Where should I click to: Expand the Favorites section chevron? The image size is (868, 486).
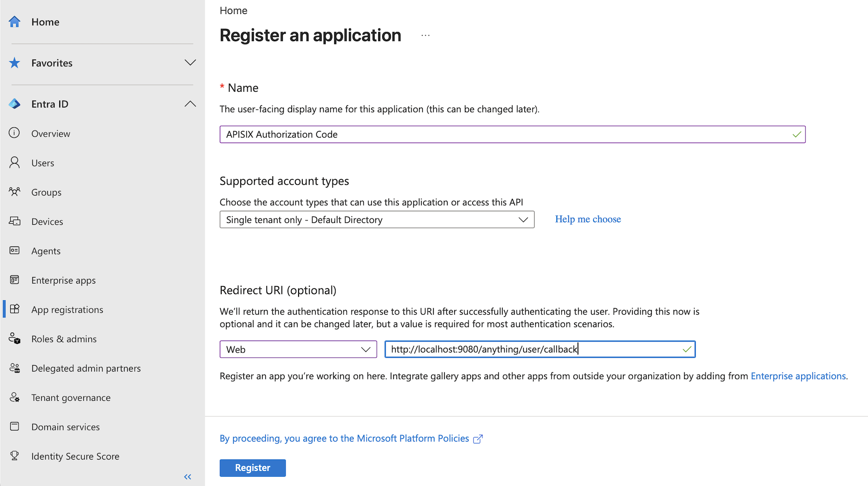190,63
